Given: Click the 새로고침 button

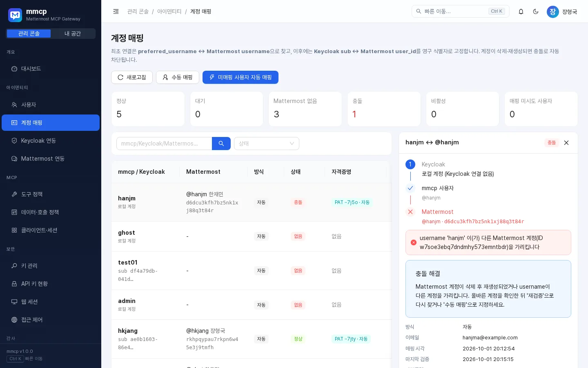Looking at the screenshot, I should coord(132,77).
